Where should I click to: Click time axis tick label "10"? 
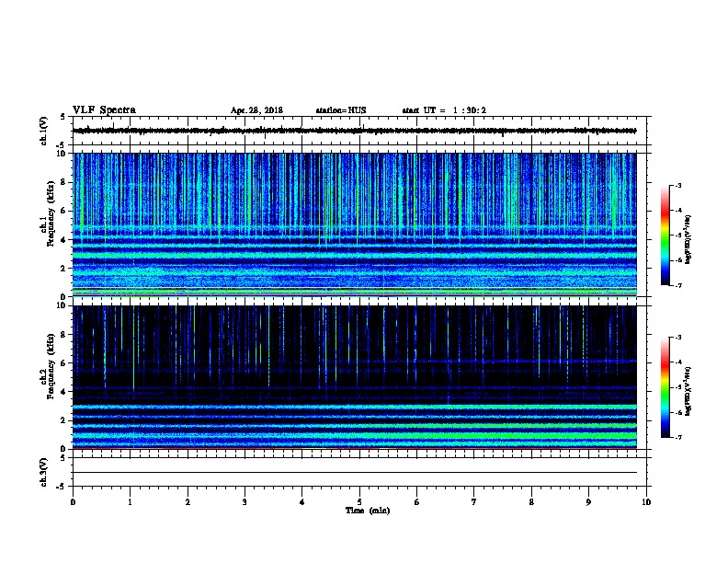[646, 502]
